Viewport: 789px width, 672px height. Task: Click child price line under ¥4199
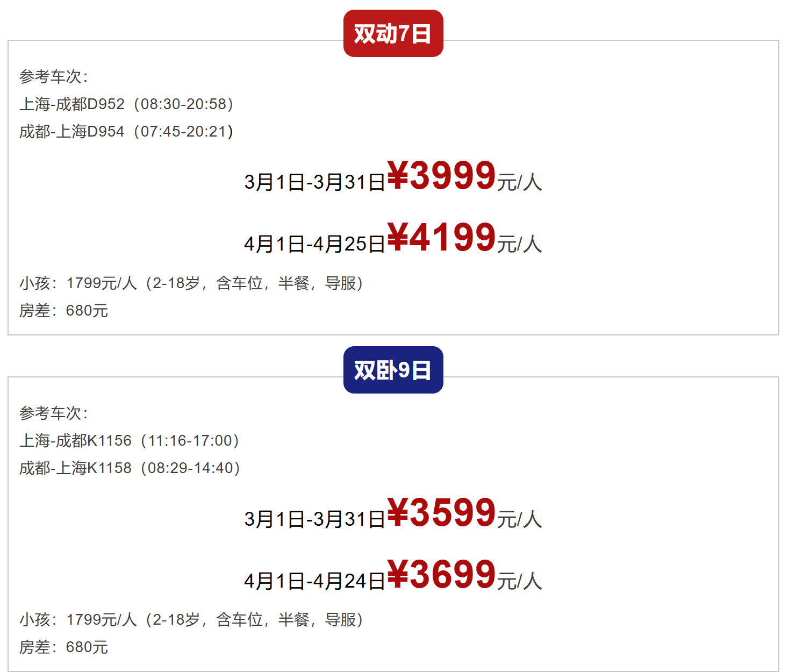(191, 283)
